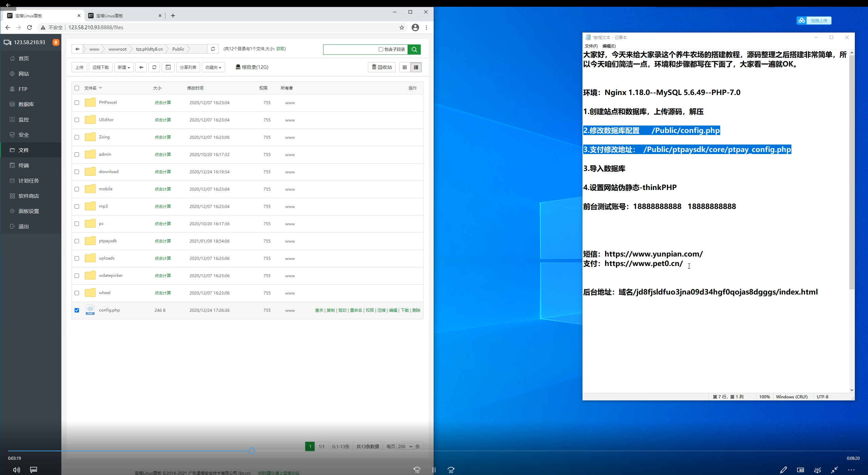Open the 文件(F) menu in Notepad

tap(591, 46)
